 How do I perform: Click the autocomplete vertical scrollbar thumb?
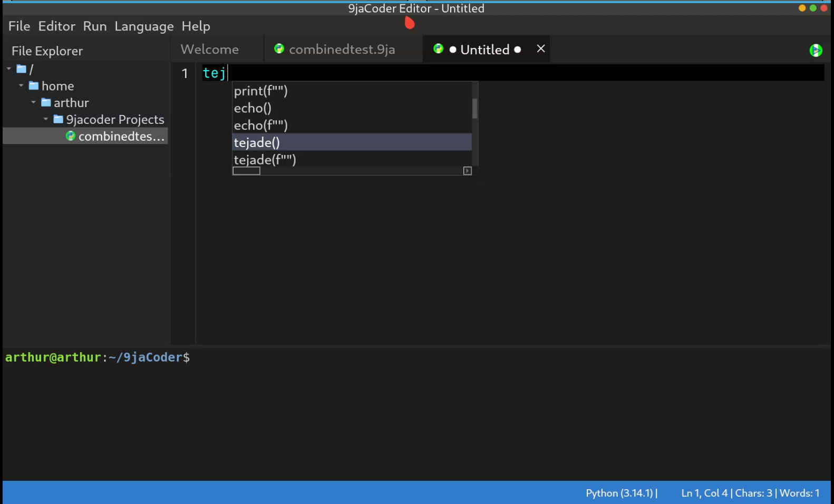(475, 109)
